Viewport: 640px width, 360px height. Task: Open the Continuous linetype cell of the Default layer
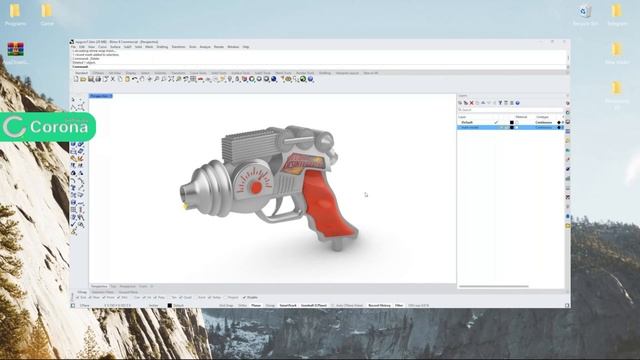[x=544, y=122]
